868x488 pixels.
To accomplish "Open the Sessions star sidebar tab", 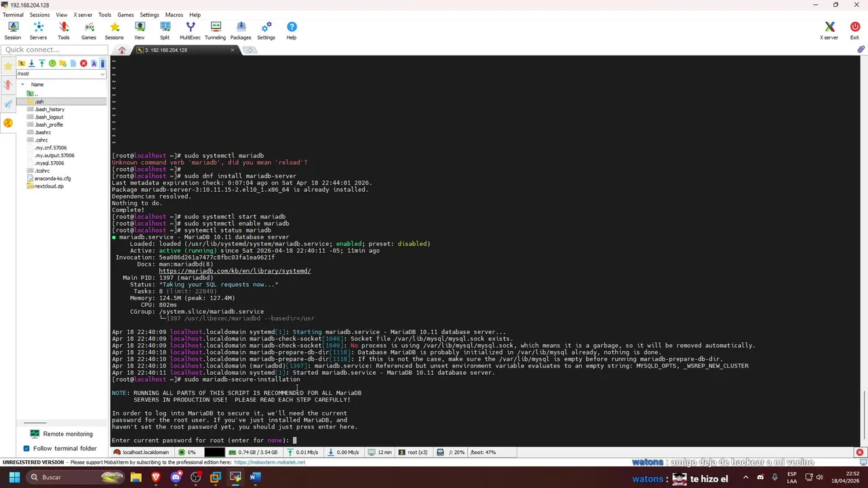I will click(x=8, y=66).
